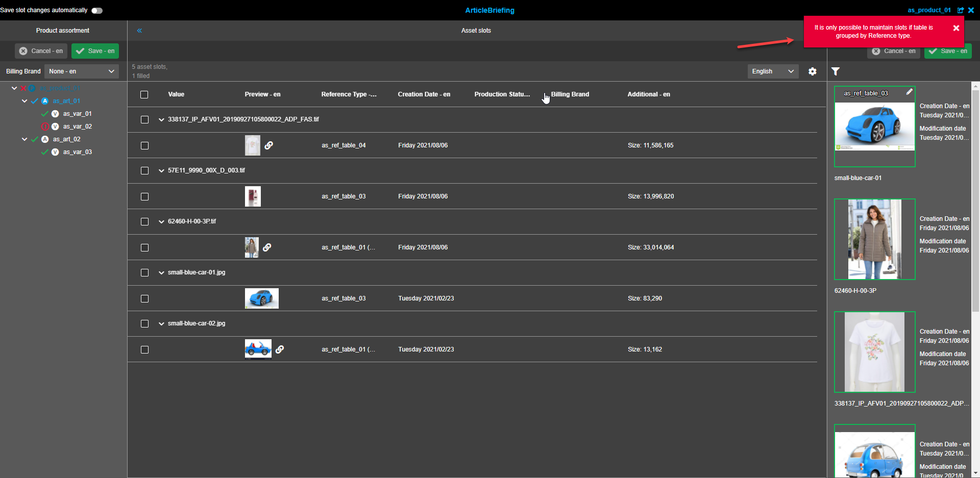Viewport: 980px width, 478px height.
Task: Click the green checkmark icon beside as_art_02
Action: [34, 139]
